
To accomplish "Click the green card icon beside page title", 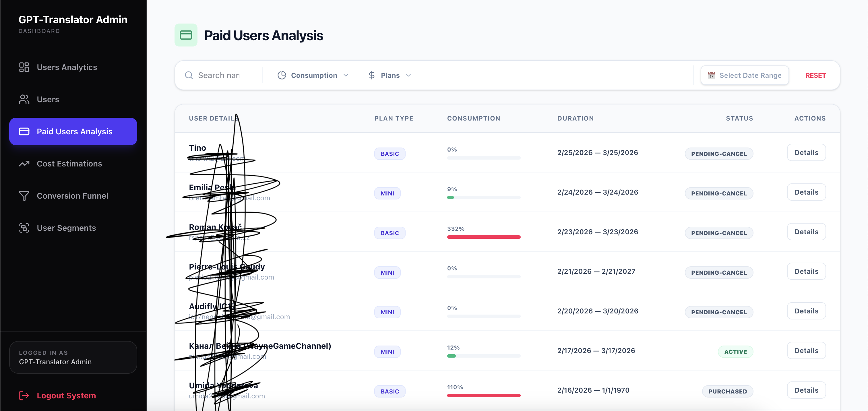I will tap(186, 35).
